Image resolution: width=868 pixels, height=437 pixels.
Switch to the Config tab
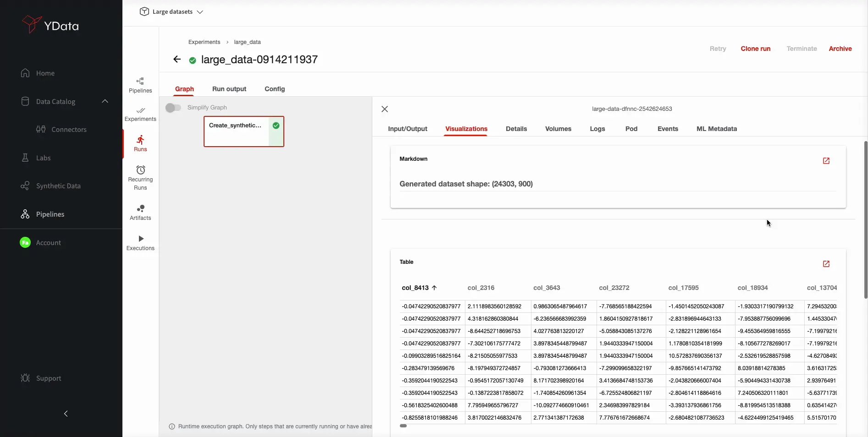275,89
